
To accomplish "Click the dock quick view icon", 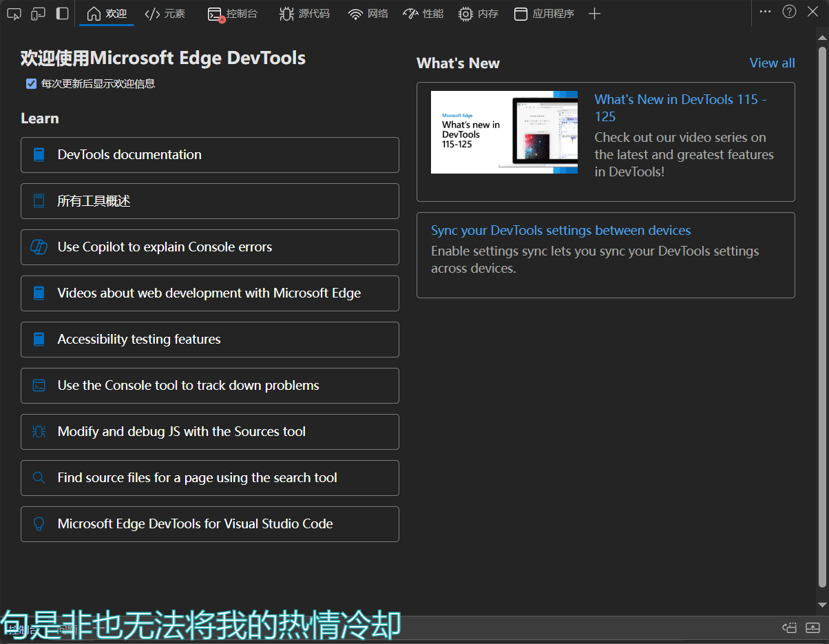I will click(x=790, y=627).
